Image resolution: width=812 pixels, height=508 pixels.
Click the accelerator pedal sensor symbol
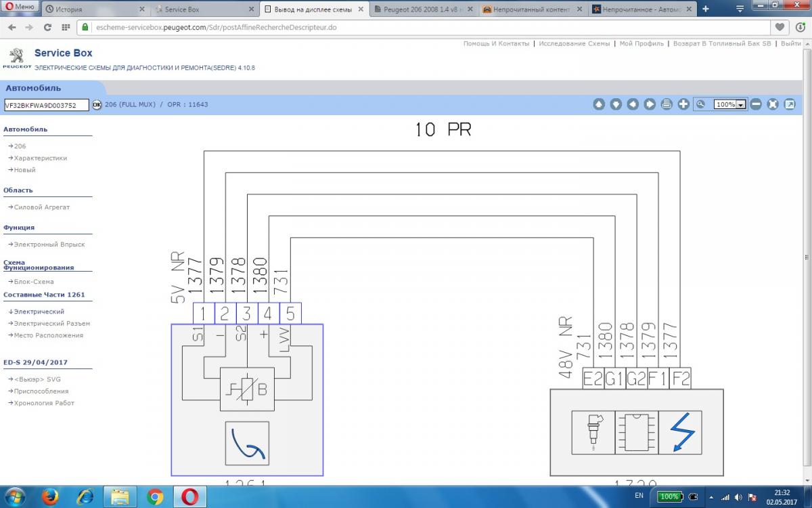246,443
